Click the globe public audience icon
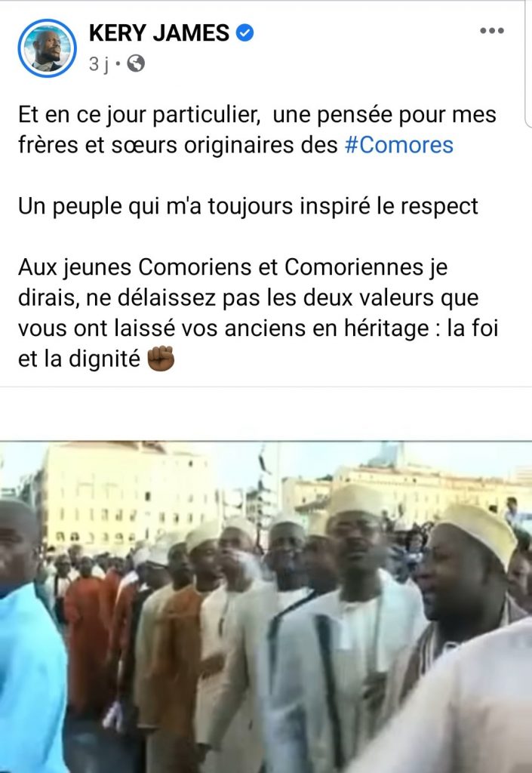 pyautogui.click(x=136, y=63)
